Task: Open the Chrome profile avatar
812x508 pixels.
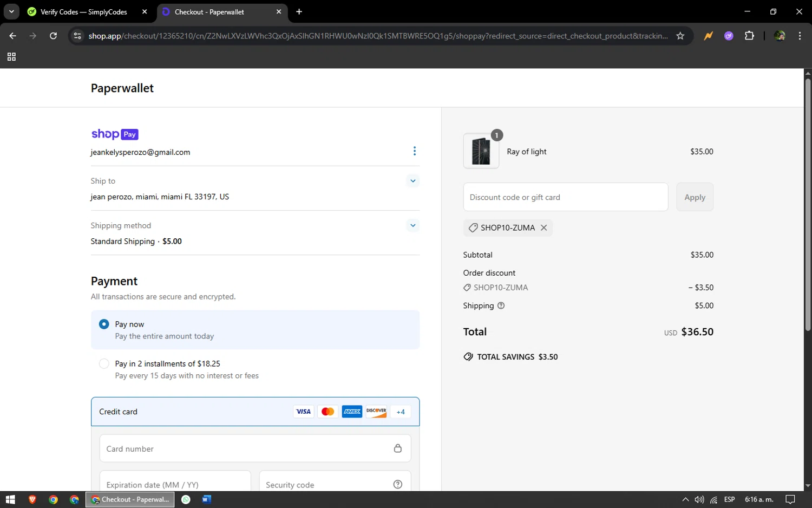Action: pos(780,36)
